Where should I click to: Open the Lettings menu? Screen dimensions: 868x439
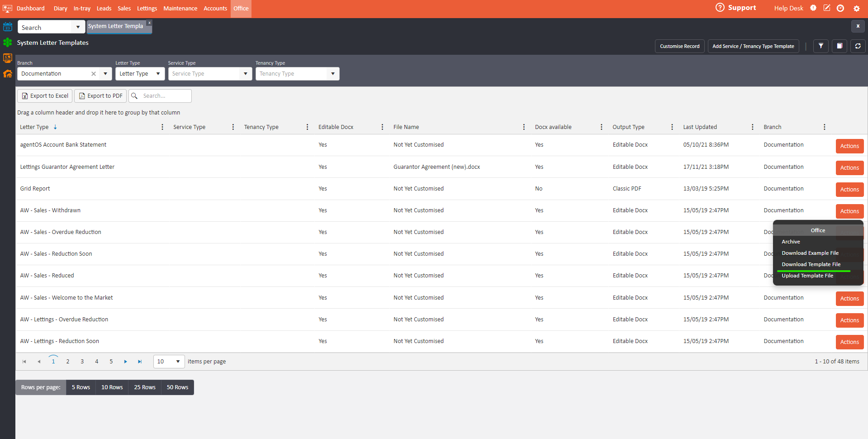[x=147, y=8]
